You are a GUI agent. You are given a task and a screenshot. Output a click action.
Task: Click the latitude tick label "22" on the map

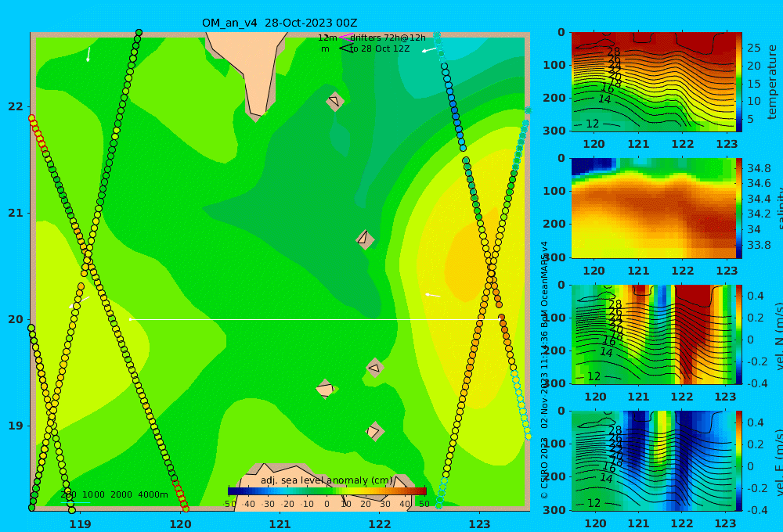tap(16, 106)
